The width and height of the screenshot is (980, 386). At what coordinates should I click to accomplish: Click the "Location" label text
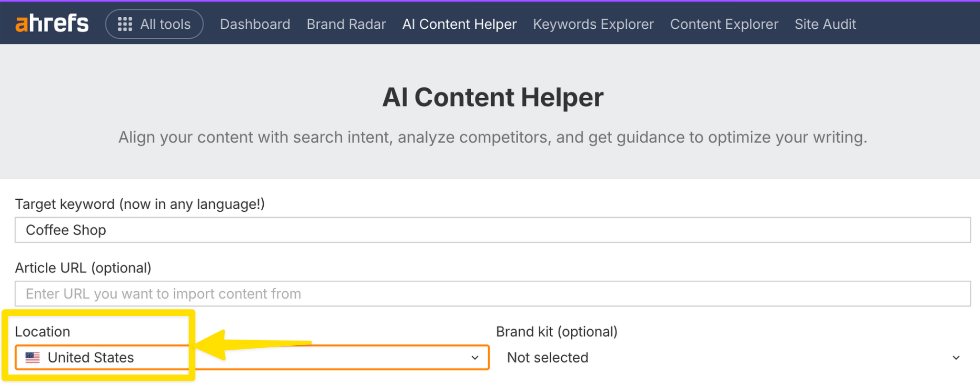coord(43,331)
